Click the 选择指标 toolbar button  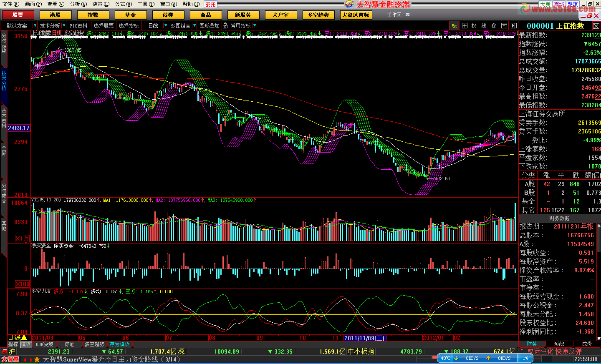(129, 26)
